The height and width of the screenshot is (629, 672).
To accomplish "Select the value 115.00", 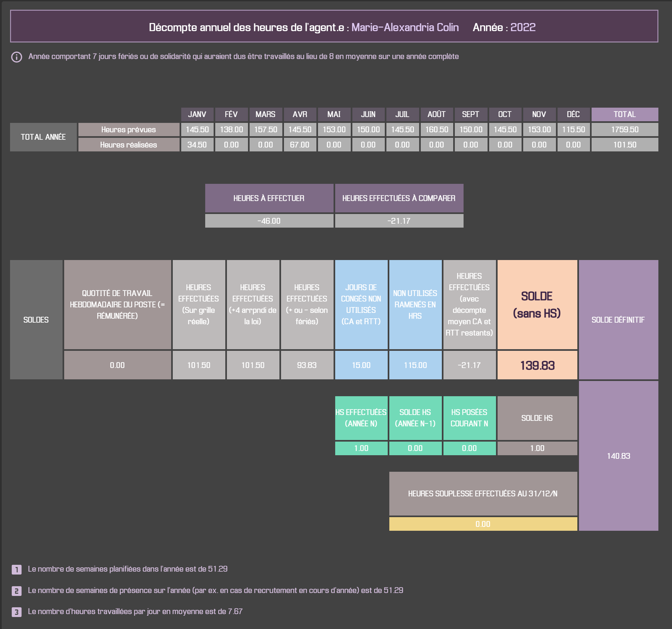I will coord(416,365).
